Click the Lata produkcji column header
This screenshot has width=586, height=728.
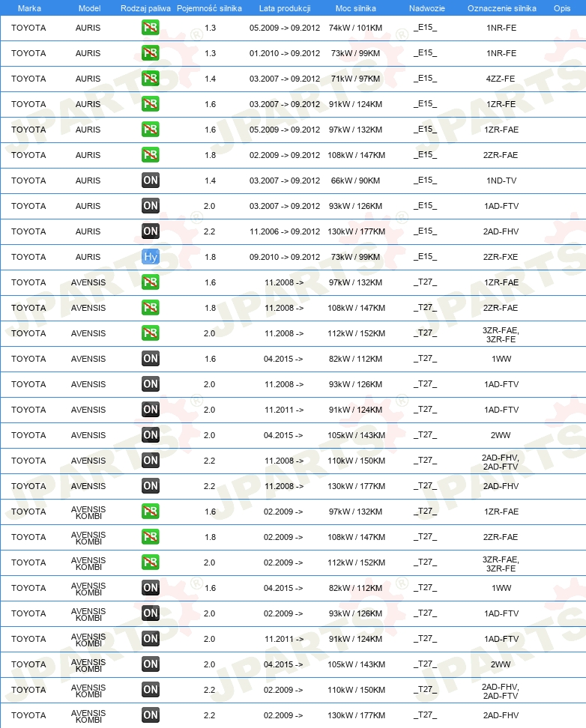click(x=285, y=8)
